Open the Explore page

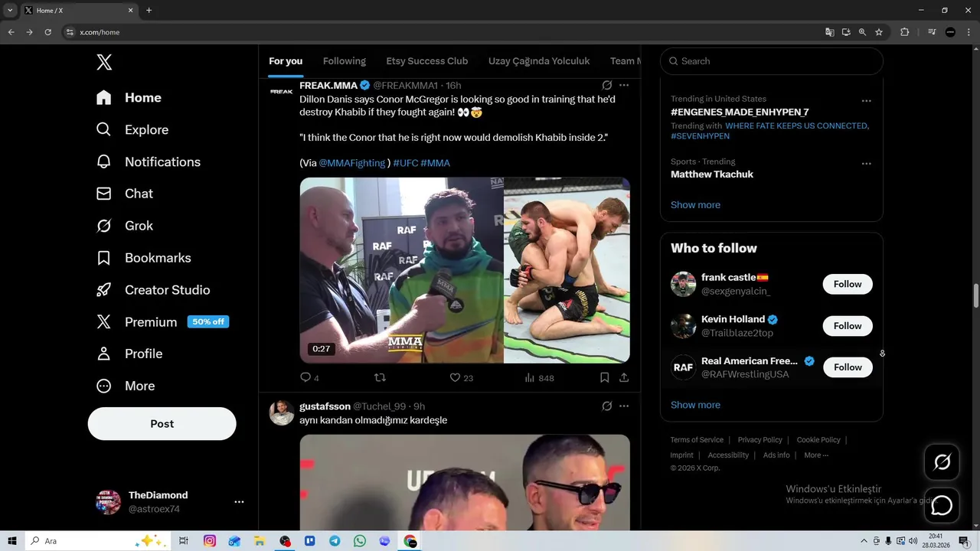pyautogui.click(x=132, y=130)
